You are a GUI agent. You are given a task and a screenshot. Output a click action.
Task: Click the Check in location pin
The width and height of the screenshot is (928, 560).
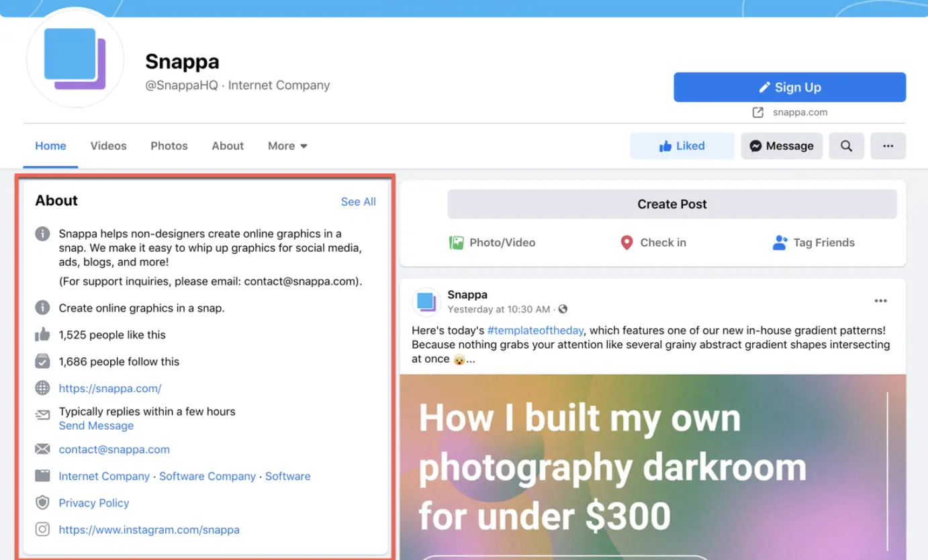point(627,242)
